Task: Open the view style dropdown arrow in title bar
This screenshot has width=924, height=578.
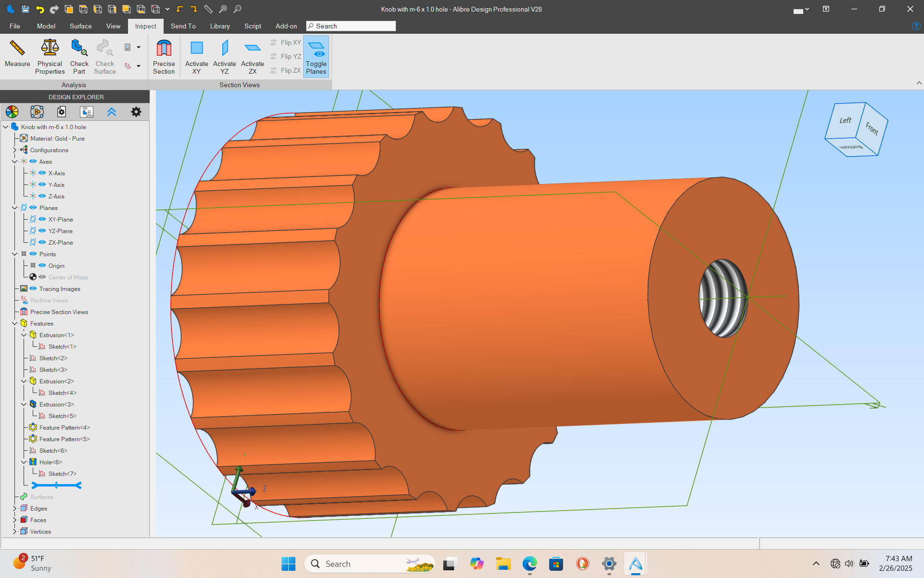Action: [x=167, y=9]
